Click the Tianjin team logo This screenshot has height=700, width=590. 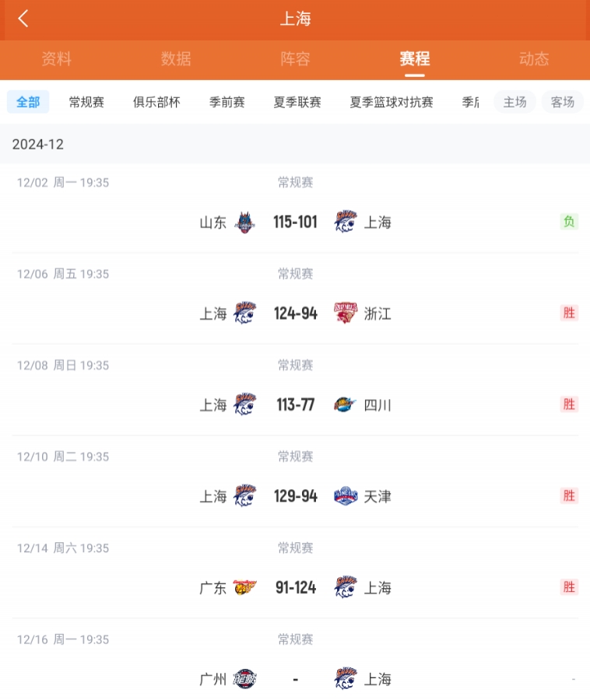tap(346, 496)
